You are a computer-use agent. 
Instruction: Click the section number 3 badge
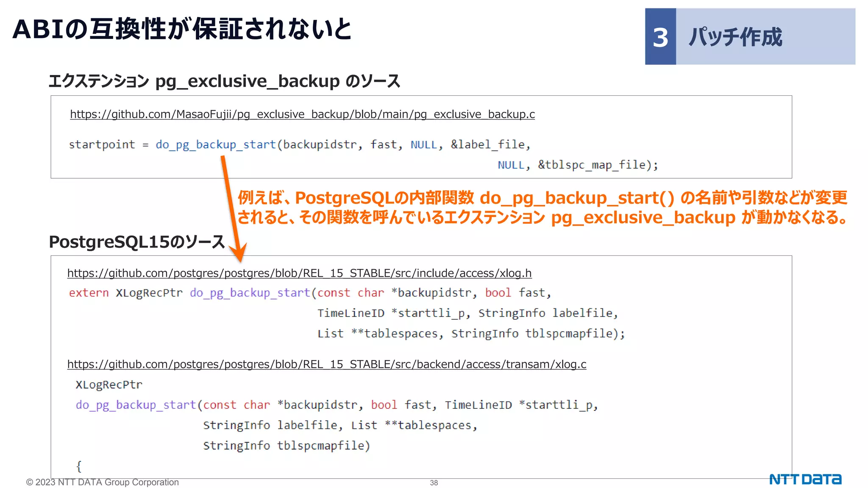(x=660, y=37)
